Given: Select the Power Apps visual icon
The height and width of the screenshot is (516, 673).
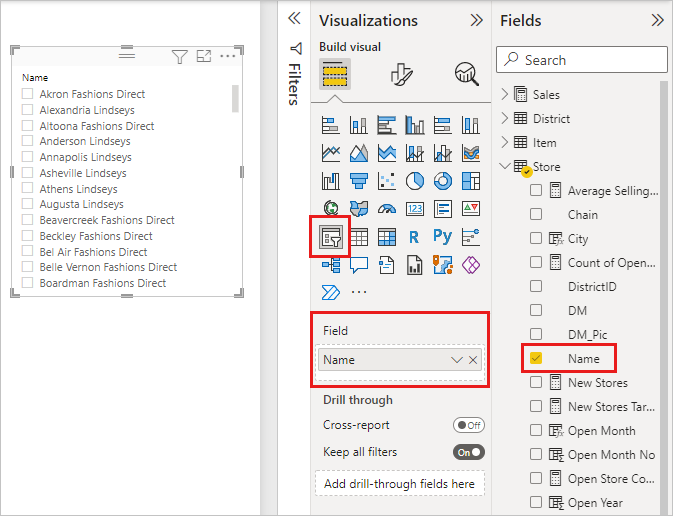Looking at the screenshot, I should click(471, 265).
